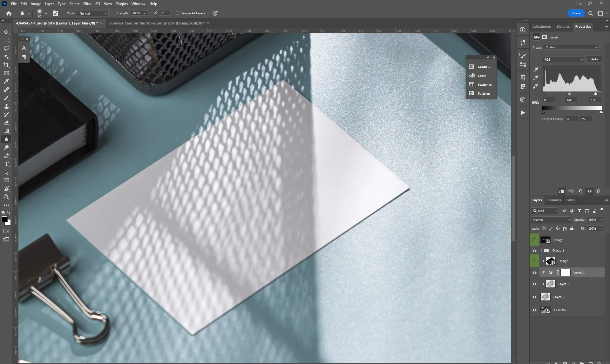Click the Home icon in options bar
Viewport: 610px width, 364px height.
point(9,13)
